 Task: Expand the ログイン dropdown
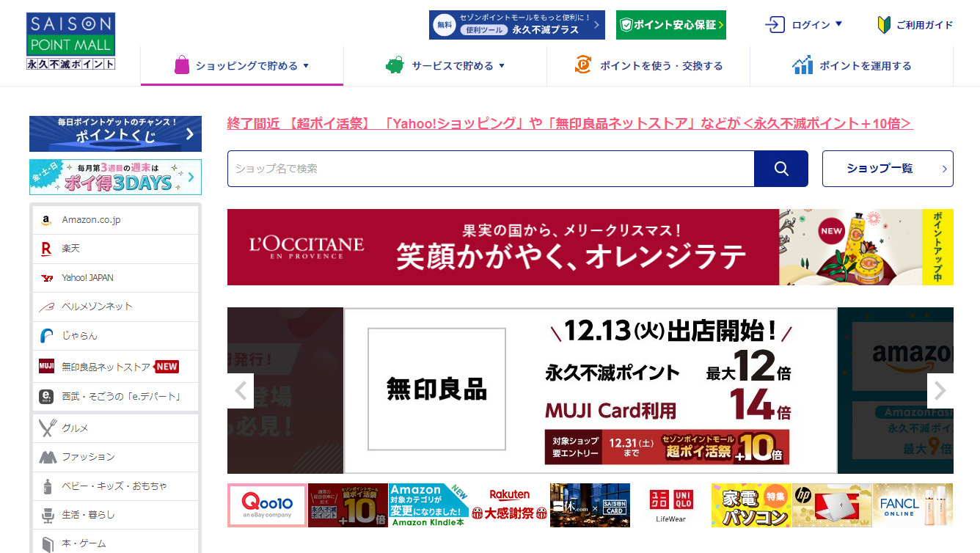[x=804, y=25]
